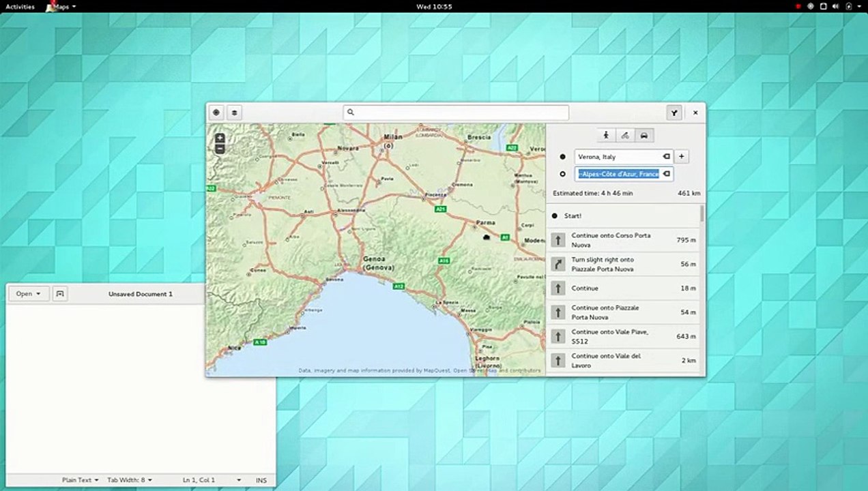
Task: Open the Plain Text language dropdown
Action: click(x=80, y=480)
